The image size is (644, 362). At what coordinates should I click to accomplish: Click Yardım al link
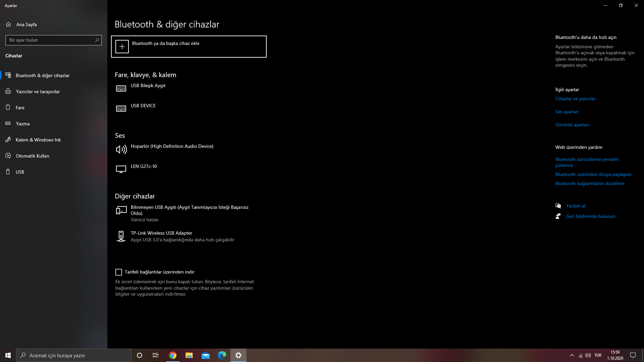(576, 206)
